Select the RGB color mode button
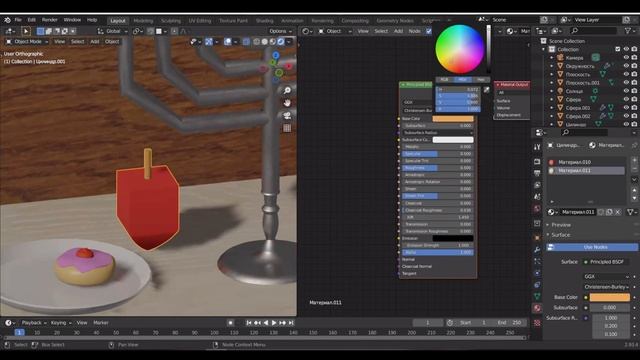Image resolution: width=640 pixels, height=360 pixels. tap(444, 80)
